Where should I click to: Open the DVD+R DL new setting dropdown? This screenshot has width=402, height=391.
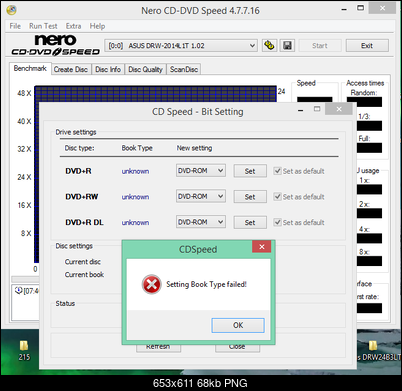click(x=201, y=222)
